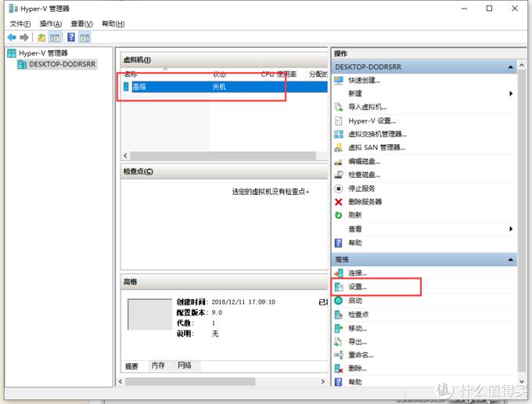
Task: Click 帮助 under 高格 actions
Action: pyautogui.click(x=355, y=382)
